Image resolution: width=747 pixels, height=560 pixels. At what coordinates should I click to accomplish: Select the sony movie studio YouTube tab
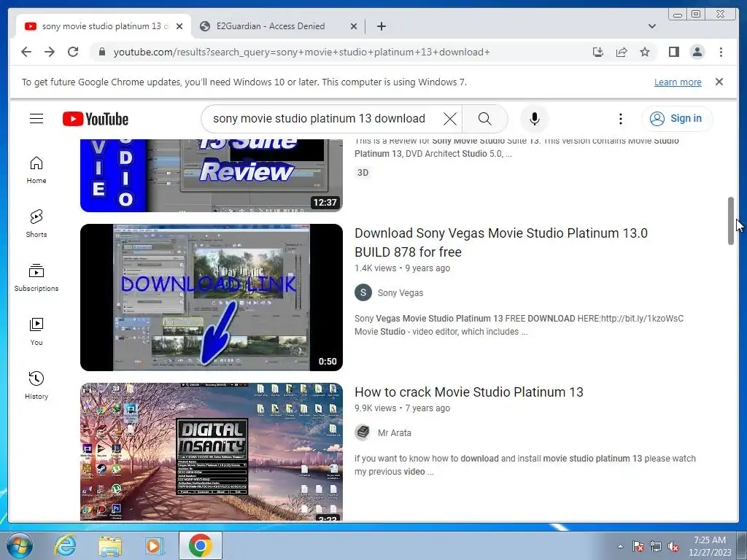(x=104, y=26)
